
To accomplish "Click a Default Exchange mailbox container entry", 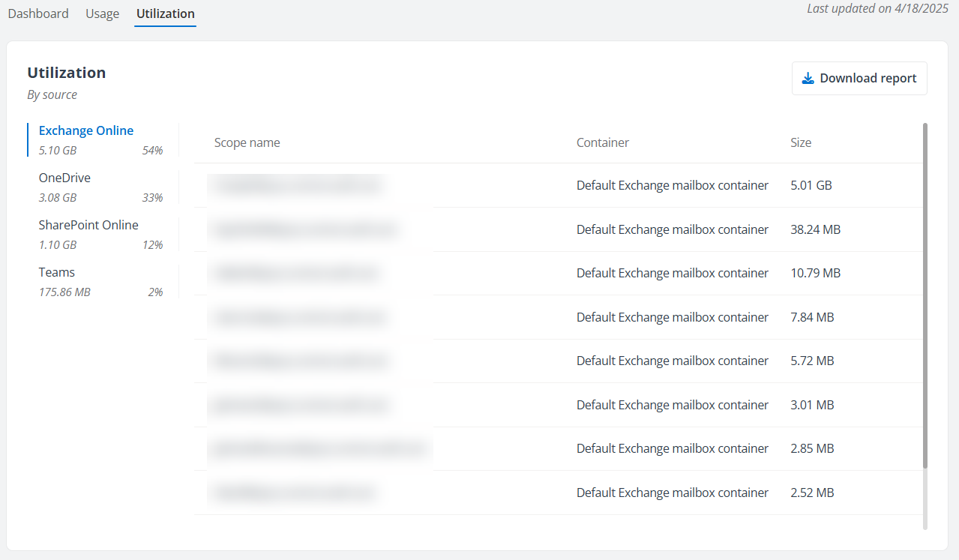I will 672,185.
